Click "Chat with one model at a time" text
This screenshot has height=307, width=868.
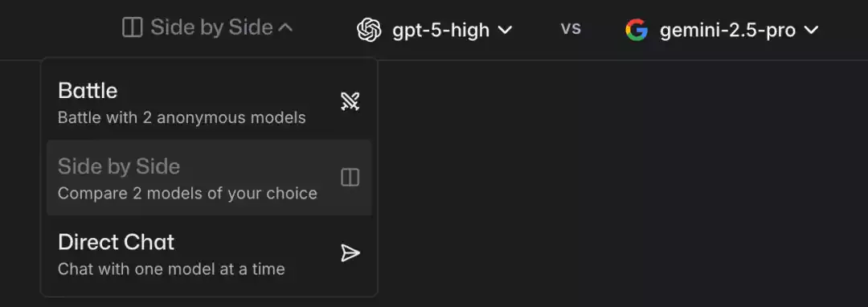point(171,269)
